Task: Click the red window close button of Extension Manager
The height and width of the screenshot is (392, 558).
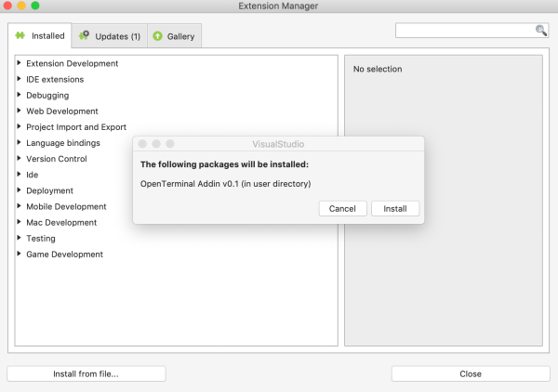Action: point(9,7)
